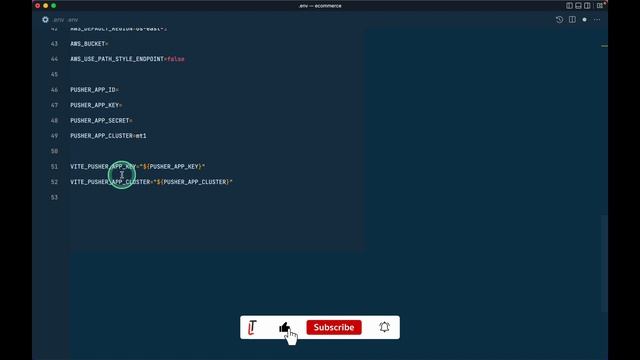Click the PUSHER_APP_KEY= line 47
This screenshot has width=640, height=360.
(96, 105)
